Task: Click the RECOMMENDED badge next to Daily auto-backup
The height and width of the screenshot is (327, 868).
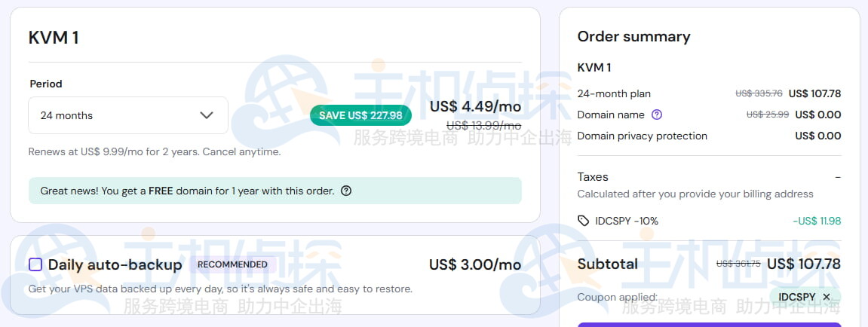Action: point(232,264)
